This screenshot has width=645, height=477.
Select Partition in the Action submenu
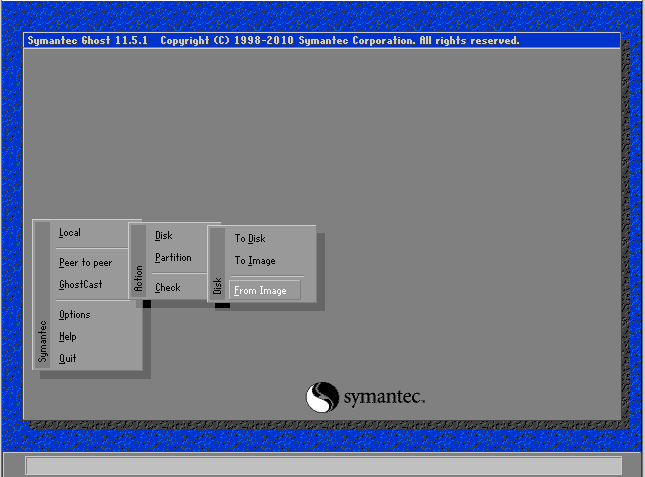click(173, 258)
